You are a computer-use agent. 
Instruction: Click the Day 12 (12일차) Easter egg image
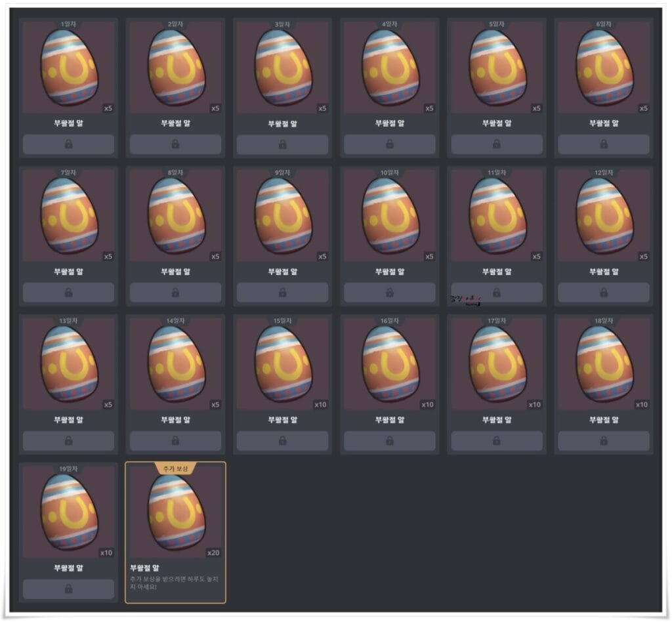click(604, 215)
